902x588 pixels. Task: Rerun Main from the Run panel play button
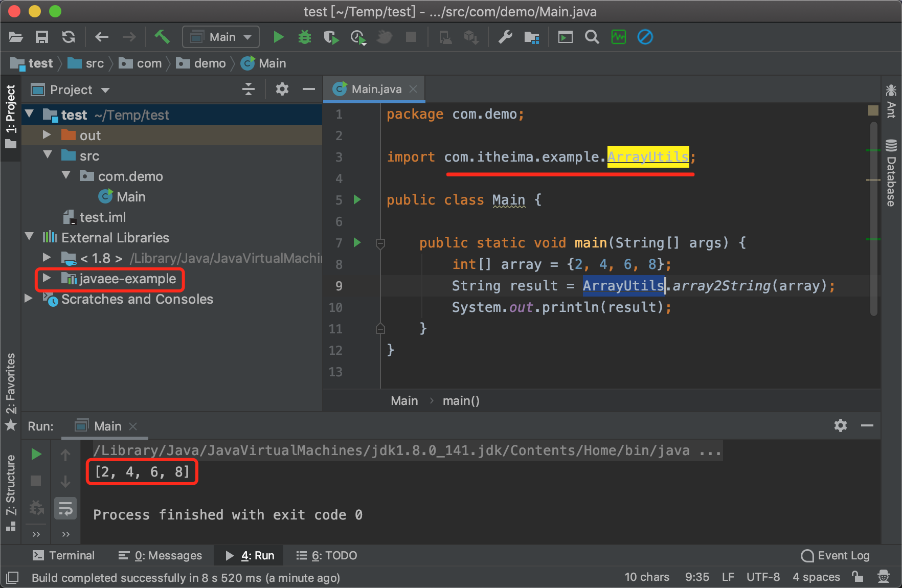(x=36, y=454)
